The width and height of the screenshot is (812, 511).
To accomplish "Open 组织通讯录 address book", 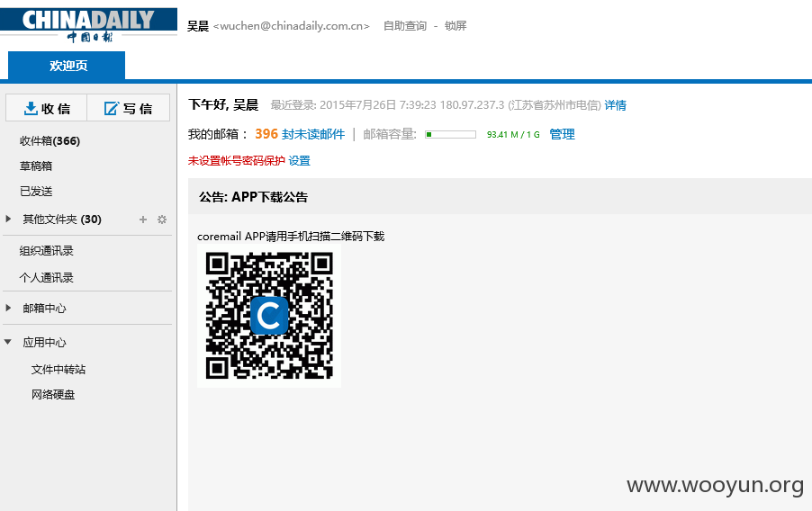I will pos(47,251).
